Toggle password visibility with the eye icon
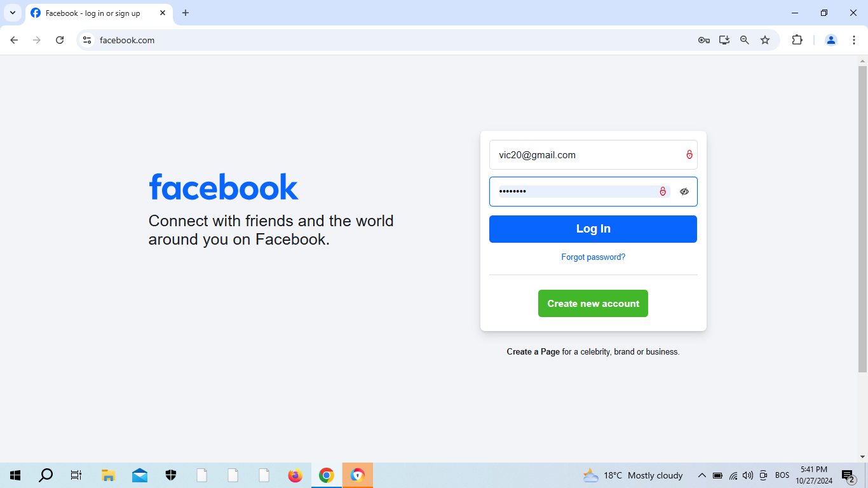Viewport: 868px width, 488px height. tap(684, 191)
